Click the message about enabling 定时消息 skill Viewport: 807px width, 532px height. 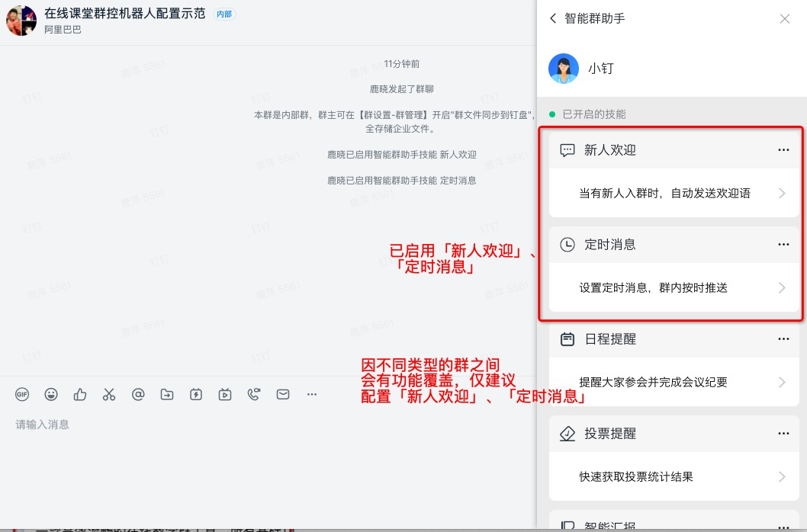pos(402,180)
